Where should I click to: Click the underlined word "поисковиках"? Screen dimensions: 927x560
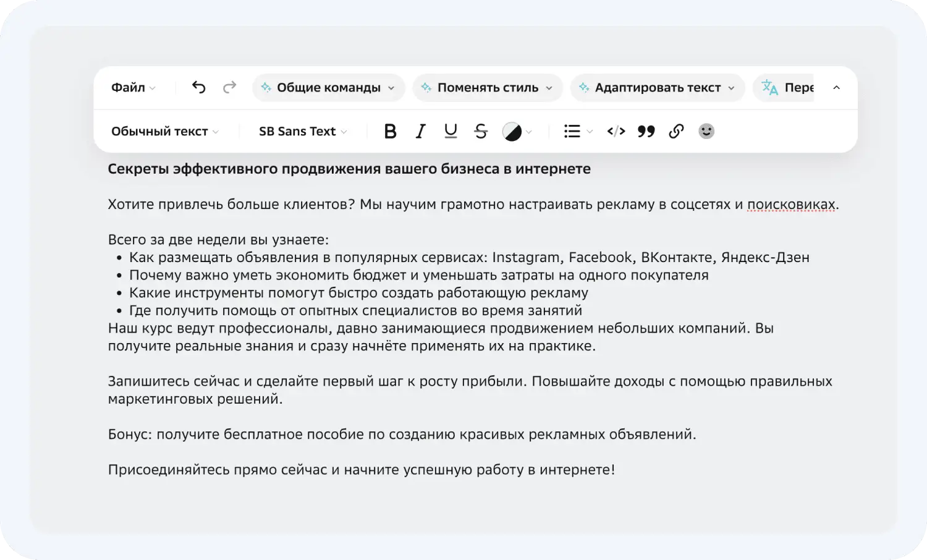point(792,205)
